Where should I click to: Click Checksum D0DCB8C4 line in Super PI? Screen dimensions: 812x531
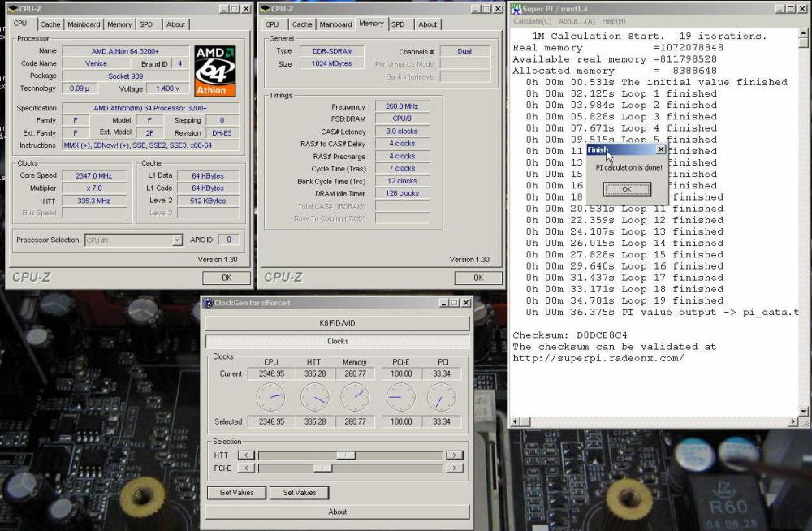point(570,335)
